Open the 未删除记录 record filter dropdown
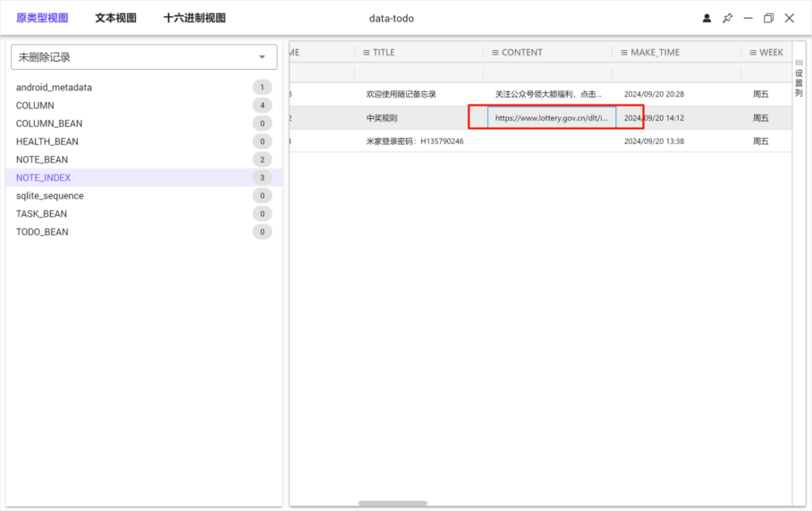 (x=143, y=56)
